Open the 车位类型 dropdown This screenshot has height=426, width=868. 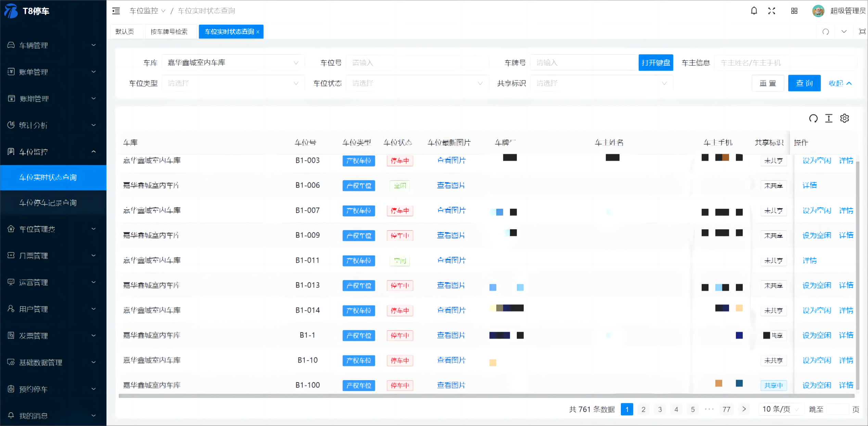tap(233, 83)
